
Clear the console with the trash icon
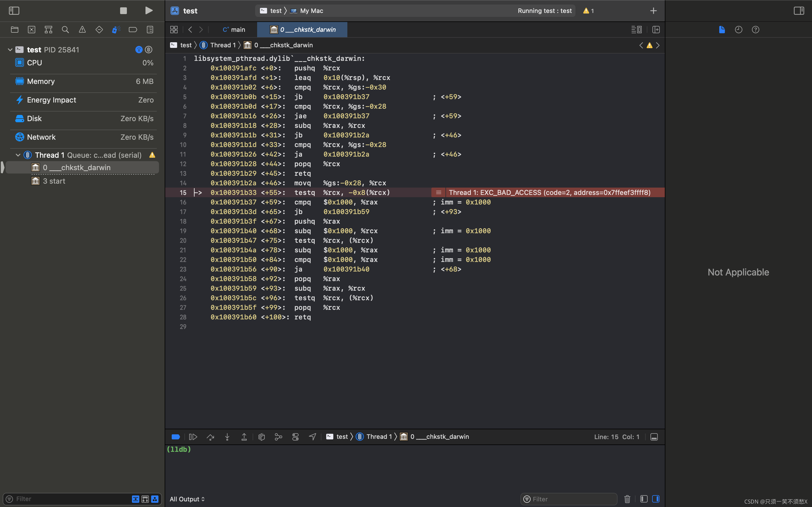coord(627,499)
